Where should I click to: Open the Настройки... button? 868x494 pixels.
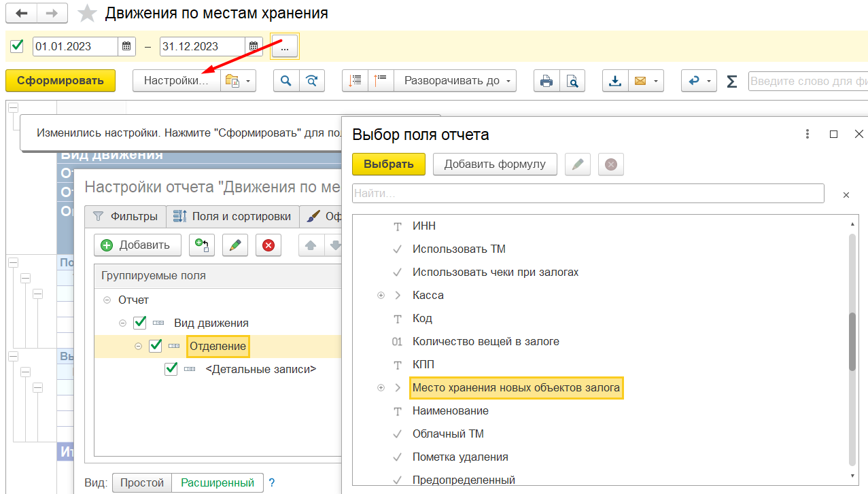click(176, 81)
